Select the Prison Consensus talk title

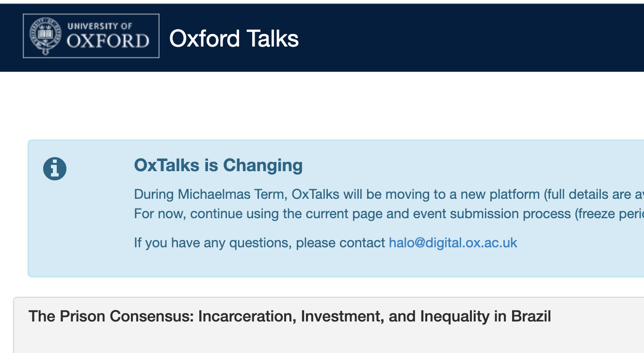coord(290,317)
